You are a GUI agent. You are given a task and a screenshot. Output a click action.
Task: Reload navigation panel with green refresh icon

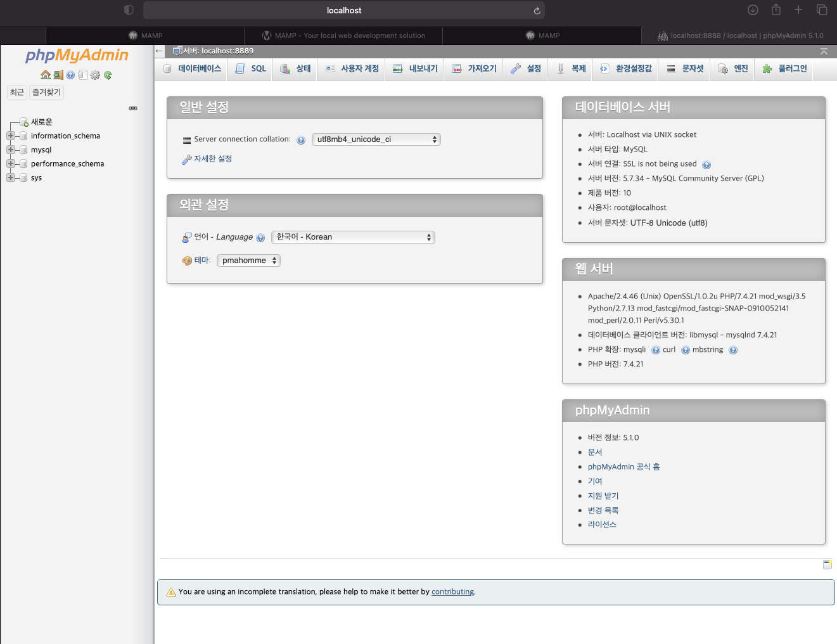[108, 75]
